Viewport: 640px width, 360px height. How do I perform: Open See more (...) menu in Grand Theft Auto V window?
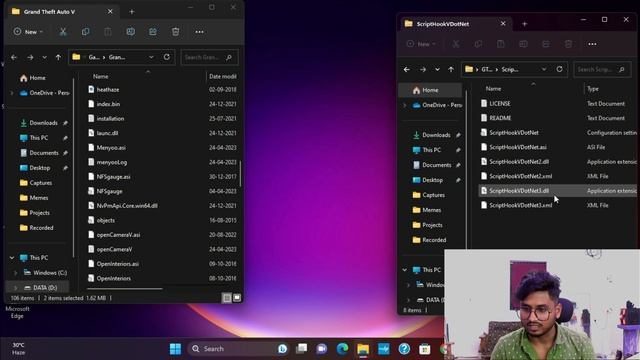coord(199,32)
